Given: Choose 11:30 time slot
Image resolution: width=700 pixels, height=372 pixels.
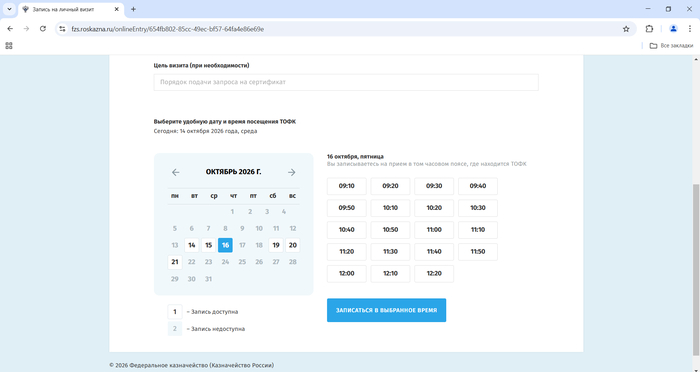Looking at the screenshot, I should point(390,252).
